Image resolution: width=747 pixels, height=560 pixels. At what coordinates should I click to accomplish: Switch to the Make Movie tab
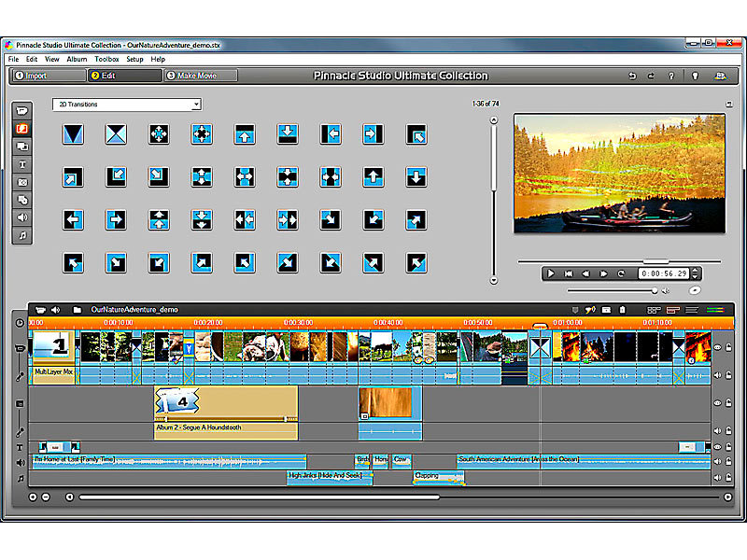pos(201,76)
